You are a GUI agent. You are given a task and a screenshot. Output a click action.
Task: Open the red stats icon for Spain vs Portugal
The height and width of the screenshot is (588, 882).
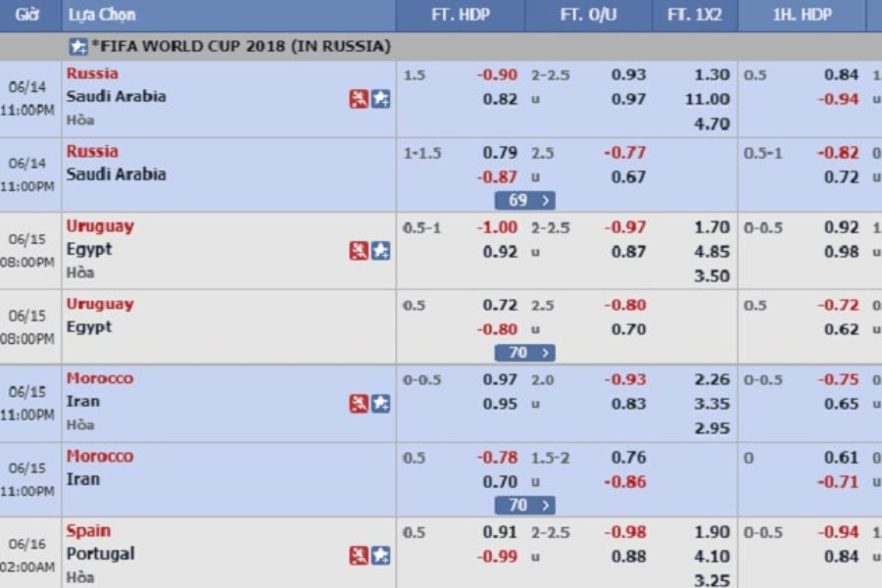(x=359, y=556)
